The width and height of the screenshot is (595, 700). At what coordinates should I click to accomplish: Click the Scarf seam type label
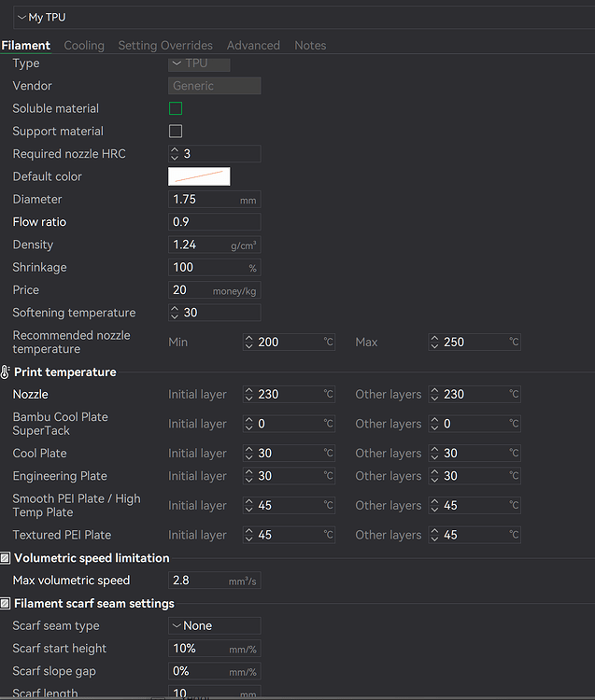56,626
